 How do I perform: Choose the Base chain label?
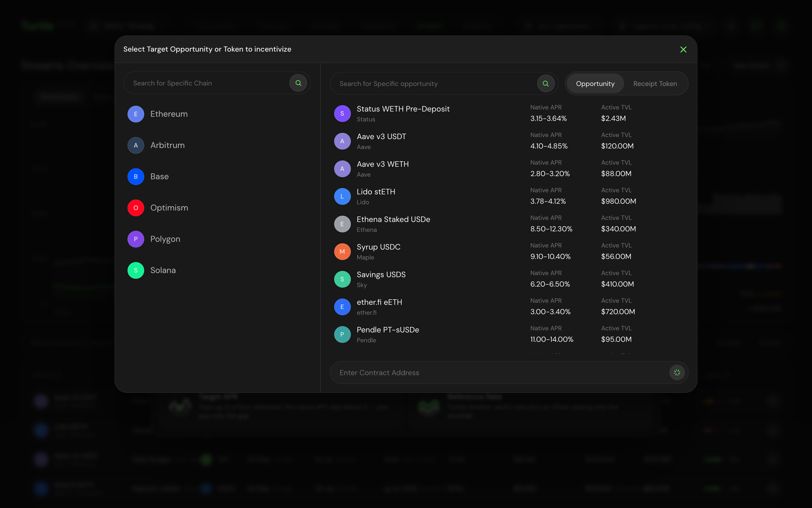[159, 177]
